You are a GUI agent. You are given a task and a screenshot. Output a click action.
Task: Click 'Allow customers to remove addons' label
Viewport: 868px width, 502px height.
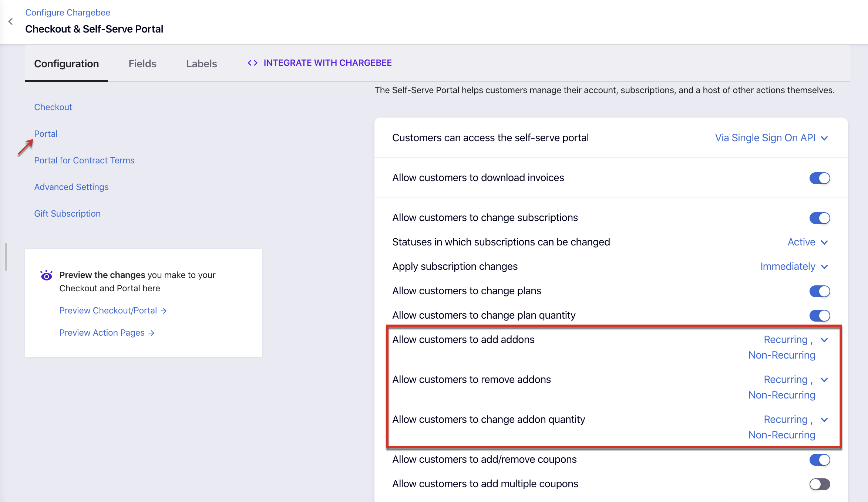pos(471,380)
